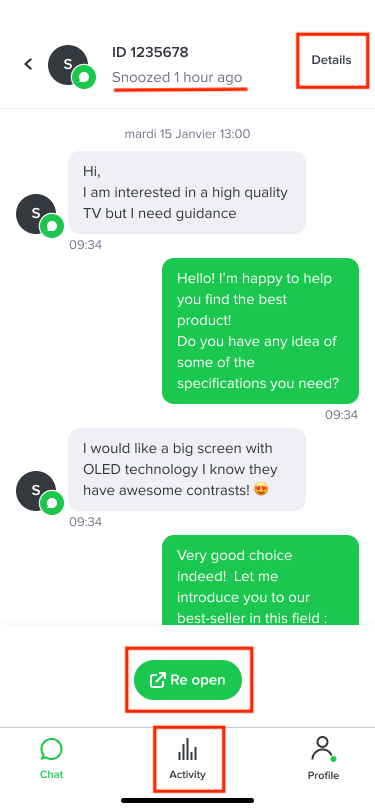Screen dimensions: 375x812
Task: Select the green 'Hello! I'm happy to help' reply
Action: (261, 331)
